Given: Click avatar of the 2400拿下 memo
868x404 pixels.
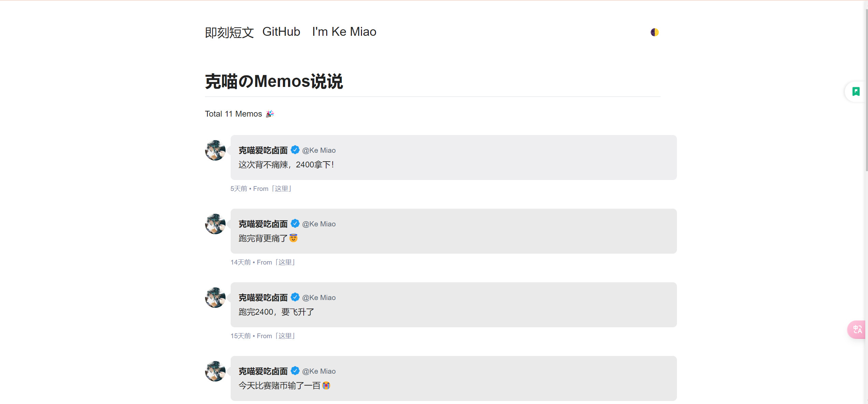Looking at the screenshot, I should 215,150.
